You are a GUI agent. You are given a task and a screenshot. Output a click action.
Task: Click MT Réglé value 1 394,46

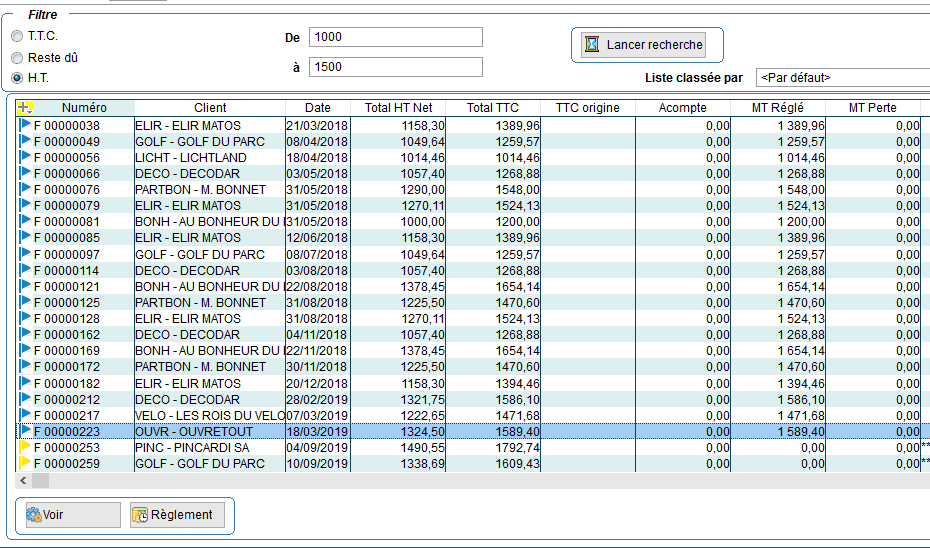(801, 384)
